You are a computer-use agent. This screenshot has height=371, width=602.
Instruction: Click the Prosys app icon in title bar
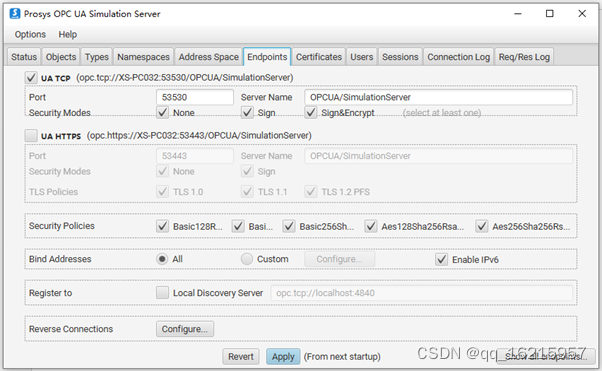(15, 13)
